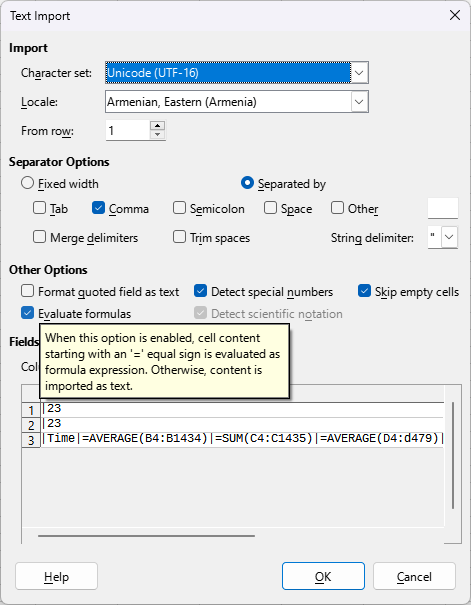Image resolution: width=471 pixels, height=605 pixels.
Task: Decrement the From row spinner down arrow
Action: [x=157, y=135]
